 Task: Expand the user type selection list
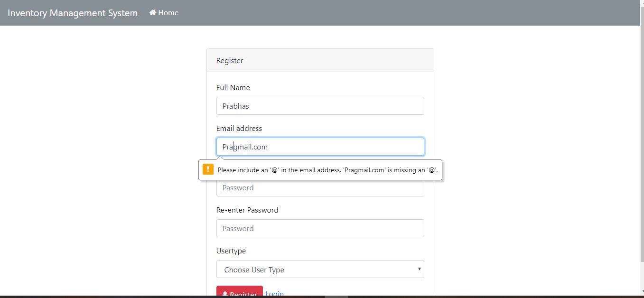(320, 269)
